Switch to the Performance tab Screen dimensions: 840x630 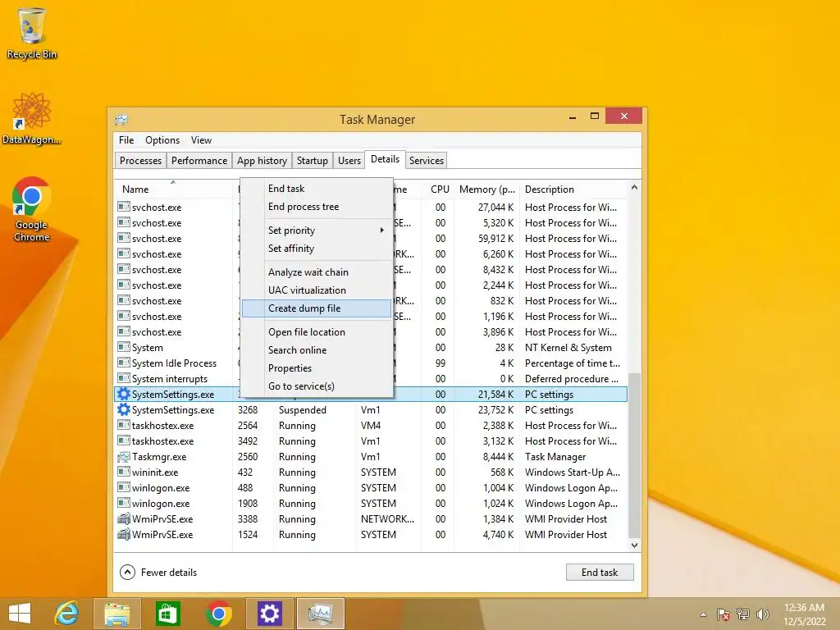[199, 161]
